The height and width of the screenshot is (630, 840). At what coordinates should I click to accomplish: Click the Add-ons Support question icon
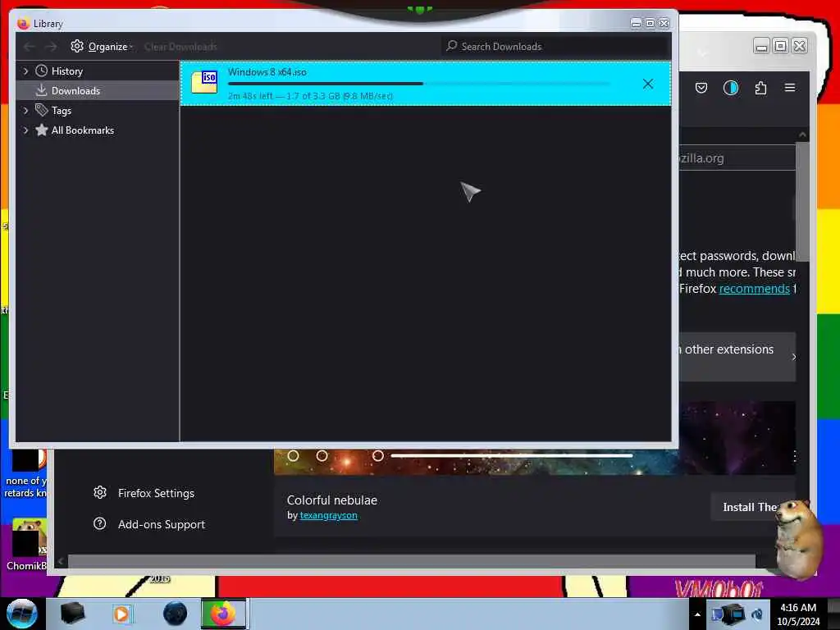point(99,523)
